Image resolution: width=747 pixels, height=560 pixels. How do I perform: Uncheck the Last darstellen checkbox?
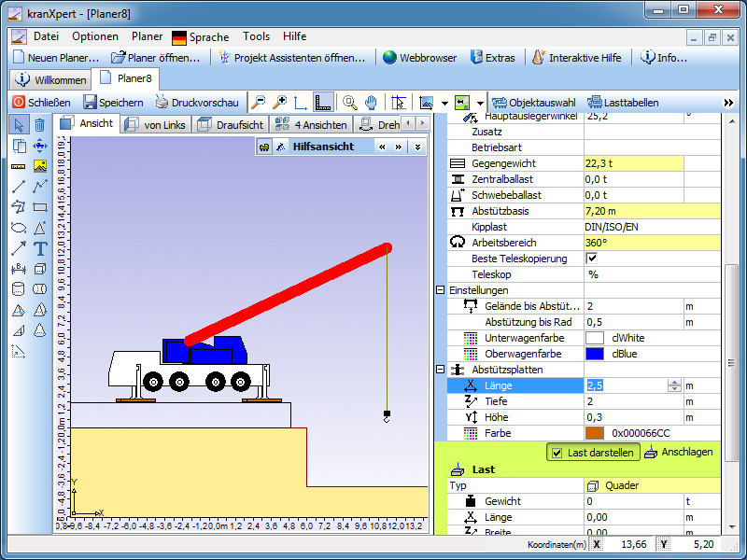pos(557,453)
